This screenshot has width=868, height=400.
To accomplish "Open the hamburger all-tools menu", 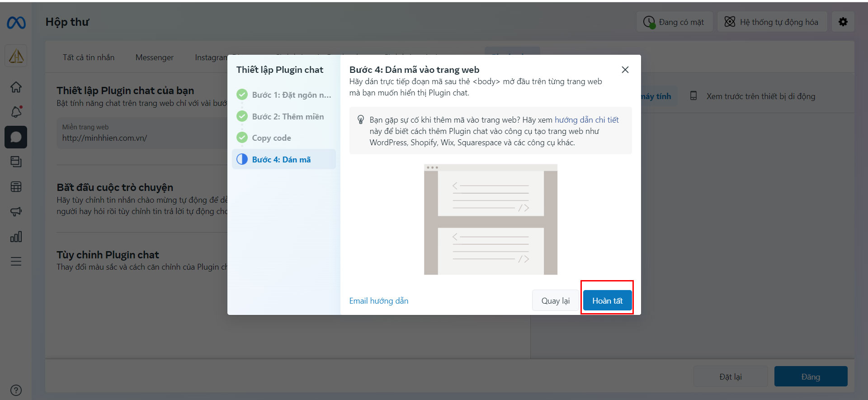I will (16, 262).
